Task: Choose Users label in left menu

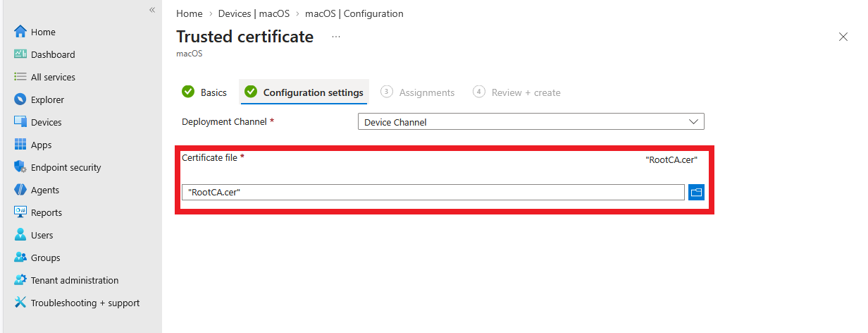Action: point(42,235)
